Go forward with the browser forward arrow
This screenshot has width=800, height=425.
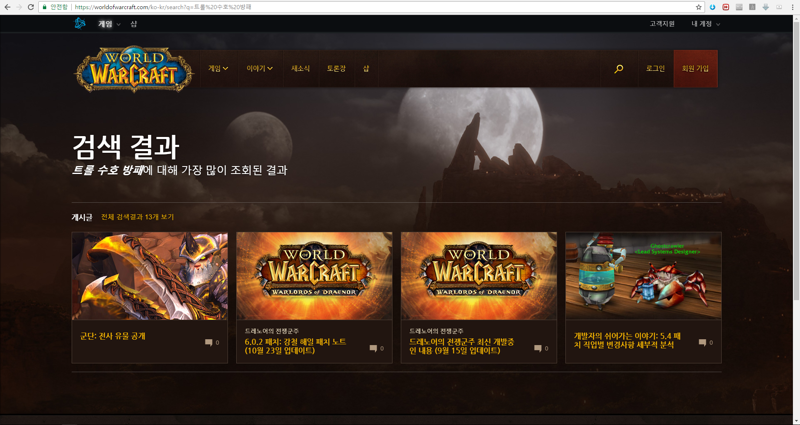[19, 7]
